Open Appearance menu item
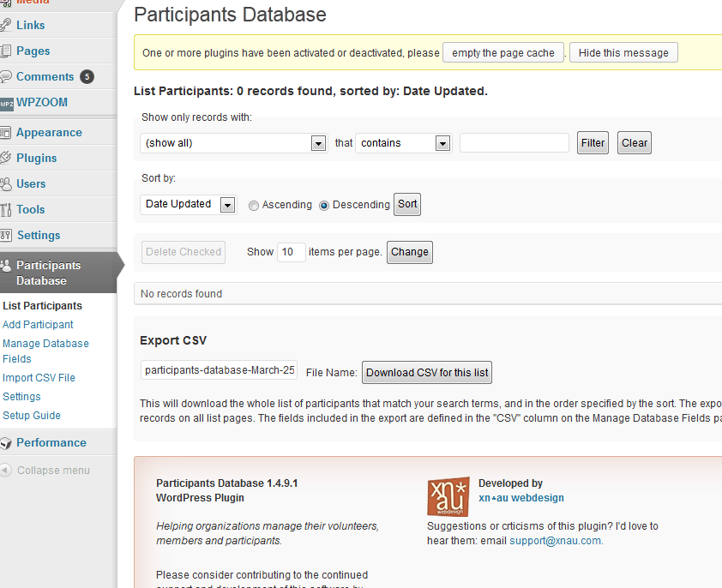 [49, 133]
